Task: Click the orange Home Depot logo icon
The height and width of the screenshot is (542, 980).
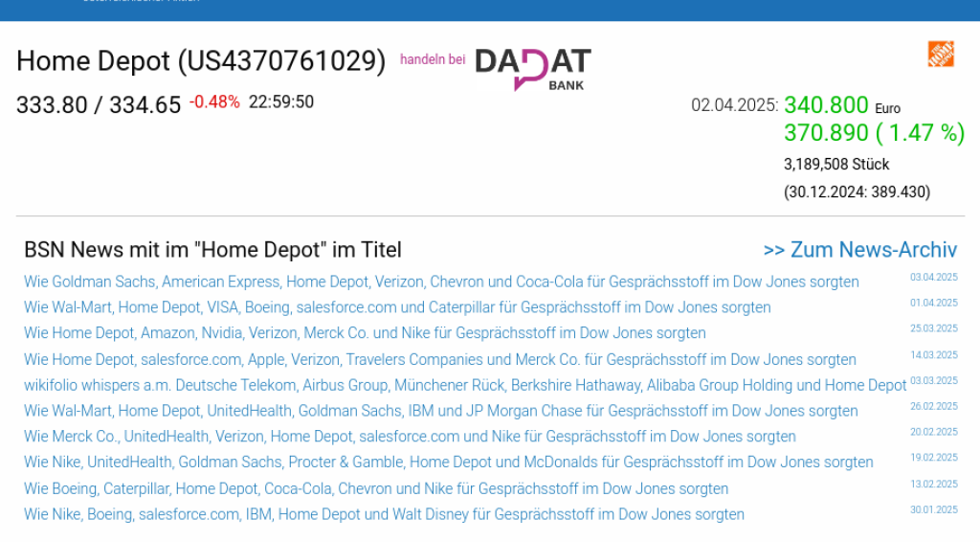Action: point(940,54)
